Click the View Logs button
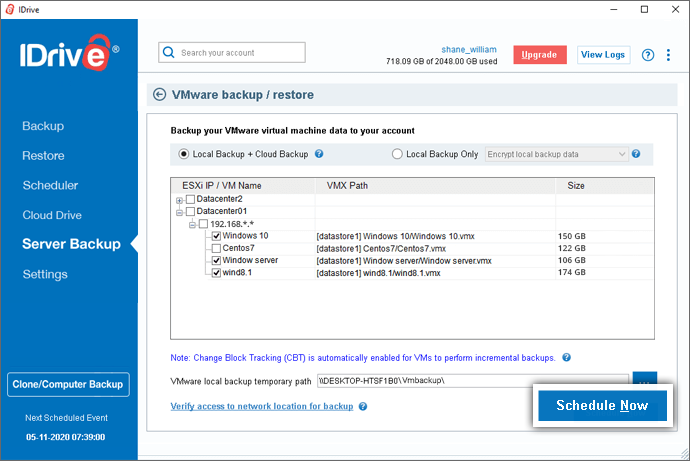 tap(603, 55)
